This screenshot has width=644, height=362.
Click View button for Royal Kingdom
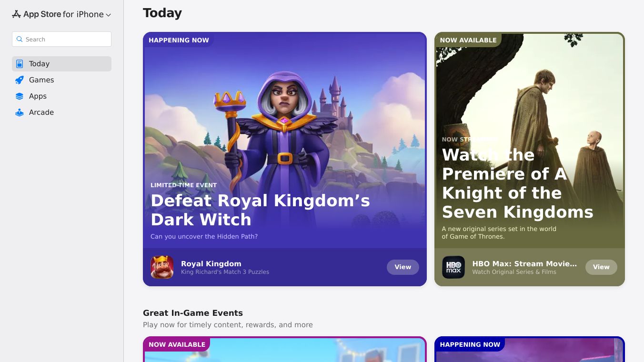click(403, 267)
